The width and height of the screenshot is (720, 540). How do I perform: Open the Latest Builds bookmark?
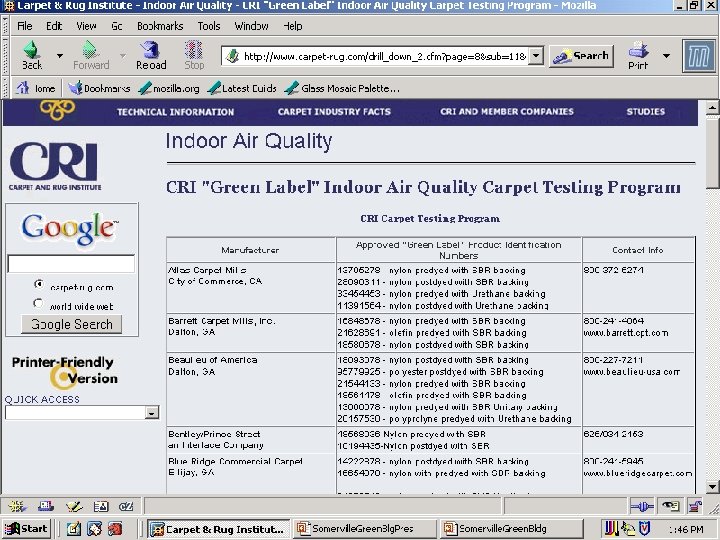click(242, 88)
